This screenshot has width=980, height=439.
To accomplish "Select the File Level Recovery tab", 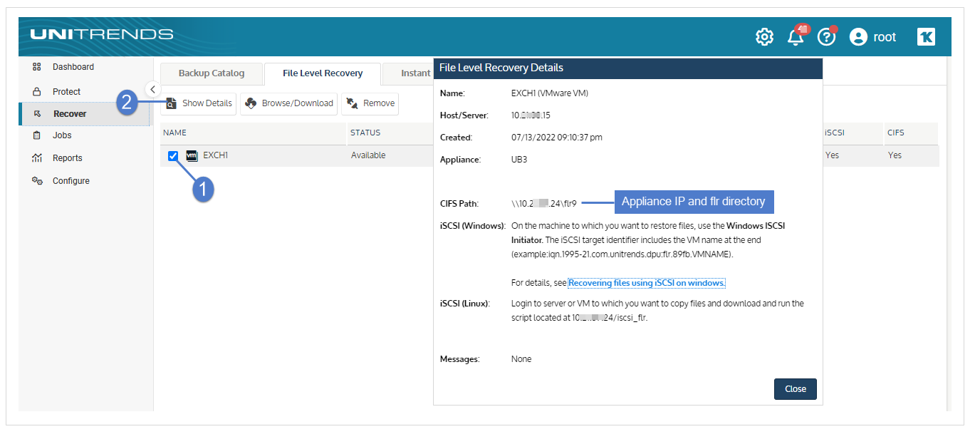I will click(x=323, y=73).
